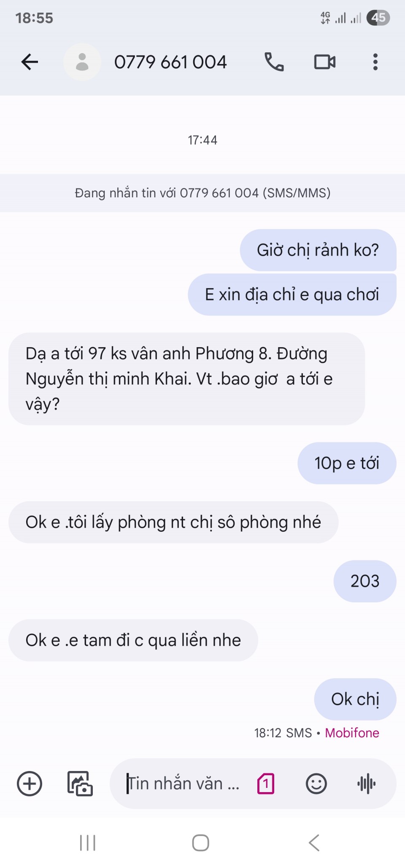The height and width of the screenshot is (868, 405).
Task: Open the three-dot more options menu
Action: [375, 62]
